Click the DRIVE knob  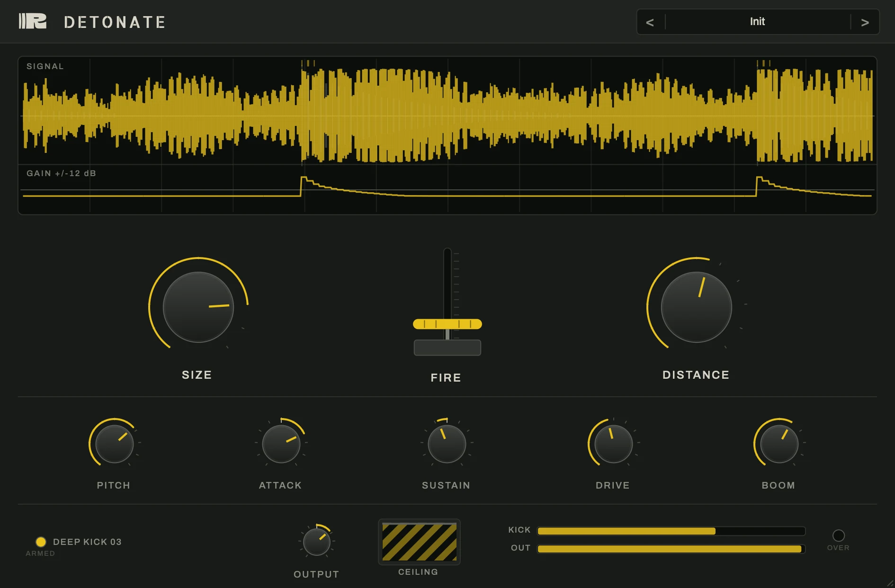pos(614,444)
